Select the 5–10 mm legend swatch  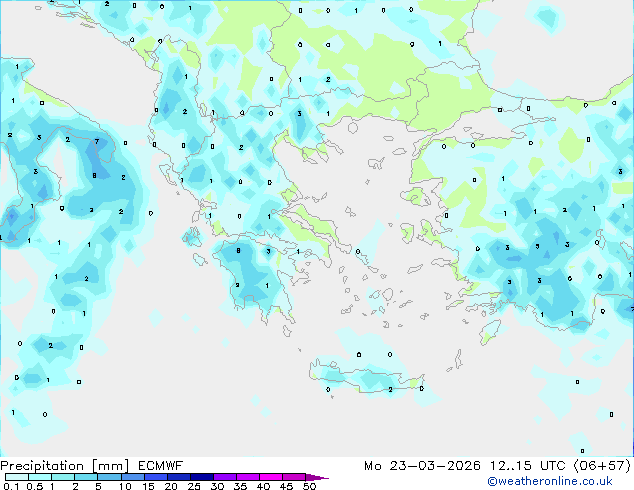click(109, 477)
